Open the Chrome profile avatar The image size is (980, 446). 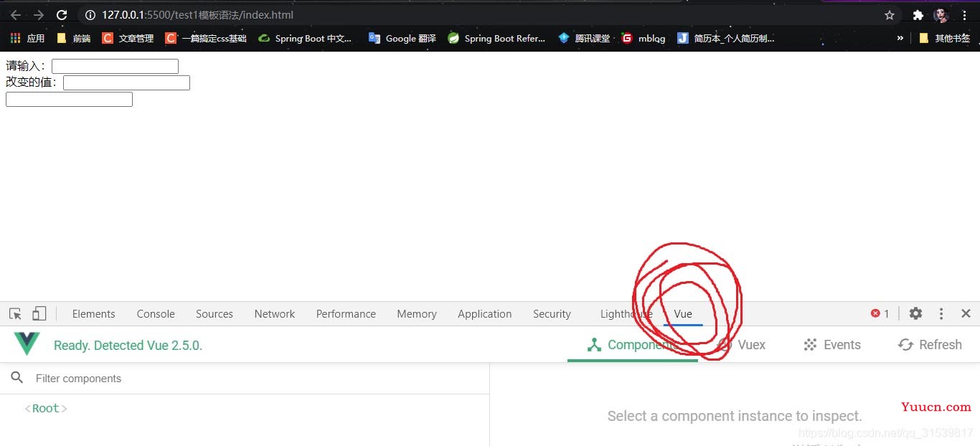point(941,15)
